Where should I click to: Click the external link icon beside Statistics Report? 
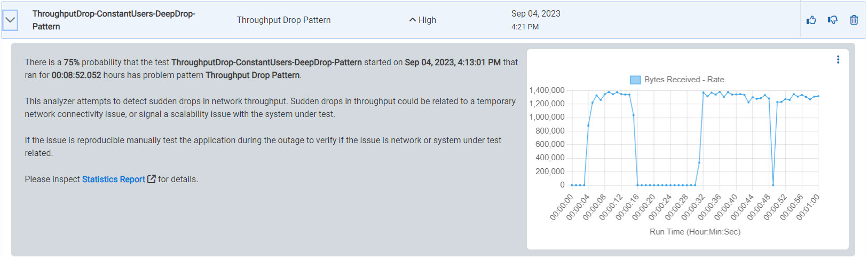click(152, 179)
